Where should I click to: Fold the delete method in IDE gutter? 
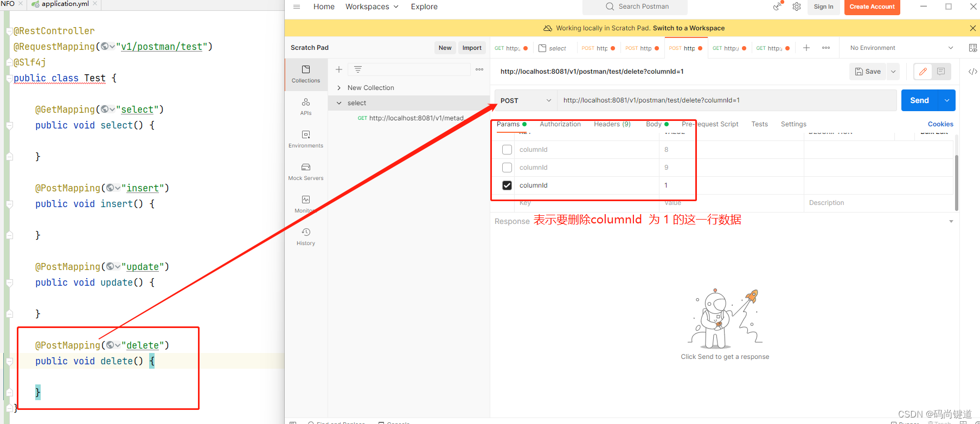coord(9,361)
